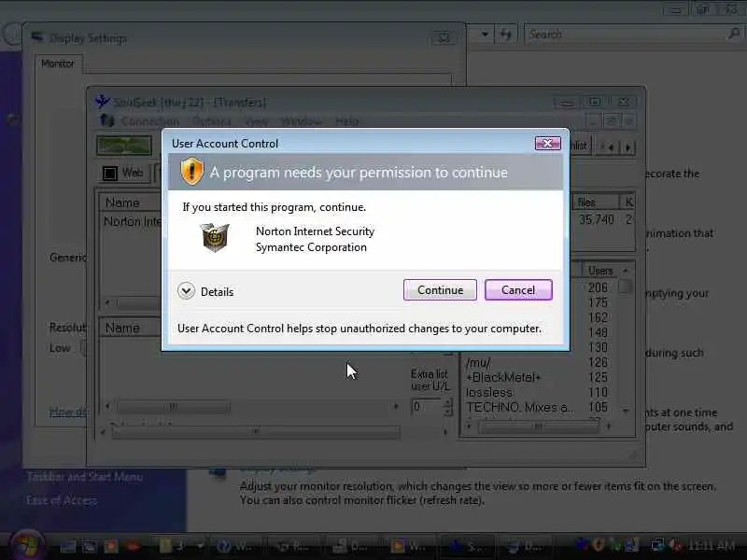Click the Display Settings window title icon
Image resolution: width=747 pixels, height=560 pixels.
pyautogui.click(x=37, y=37)
